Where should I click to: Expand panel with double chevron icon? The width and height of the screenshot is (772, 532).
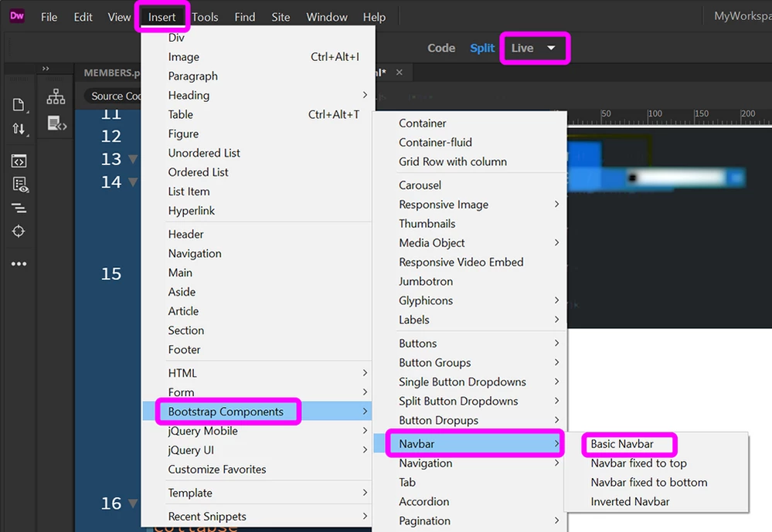coord(46,69)
